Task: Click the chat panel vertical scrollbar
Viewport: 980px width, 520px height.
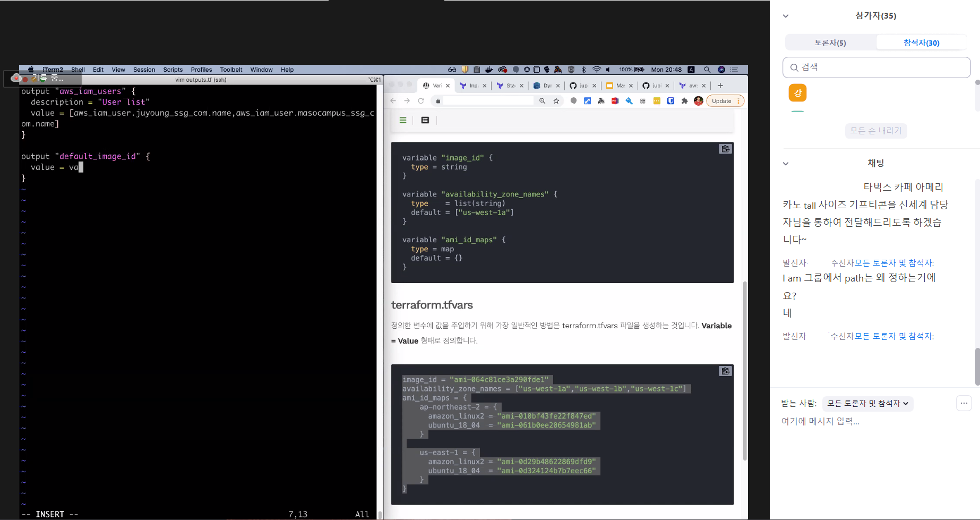Action: [x=977, y=366]
